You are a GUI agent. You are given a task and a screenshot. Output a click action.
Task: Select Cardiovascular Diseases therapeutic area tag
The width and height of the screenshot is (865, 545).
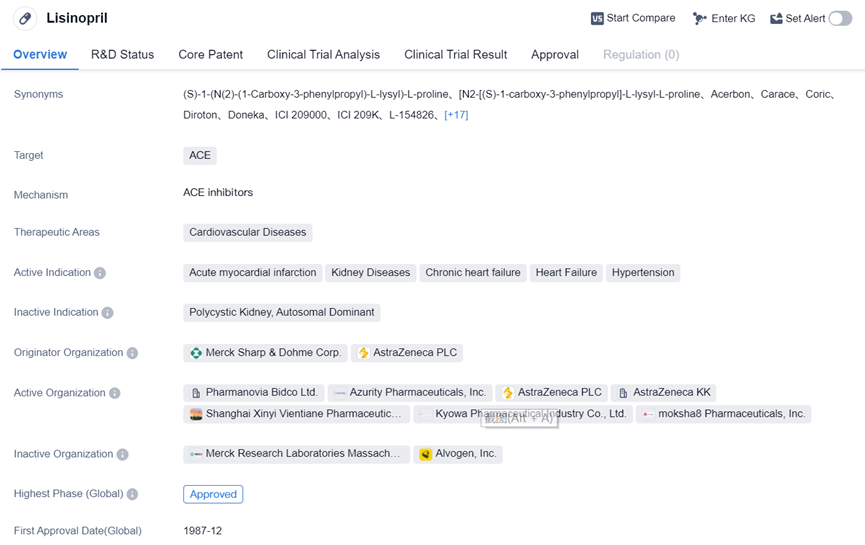tap(248, 232)
